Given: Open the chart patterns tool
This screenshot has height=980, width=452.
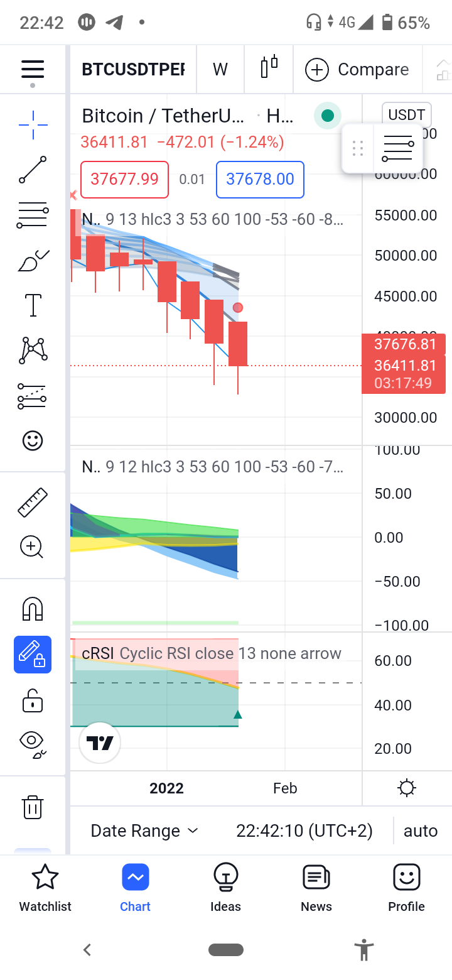Looking at the screenshot, I should point(33,351).
